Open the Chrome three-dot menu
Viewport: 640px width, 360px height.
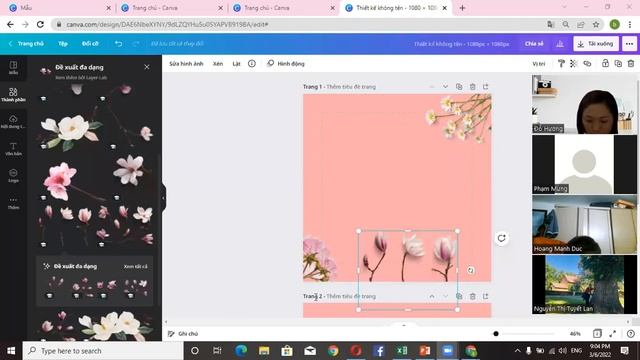click(x=630, y=24)
